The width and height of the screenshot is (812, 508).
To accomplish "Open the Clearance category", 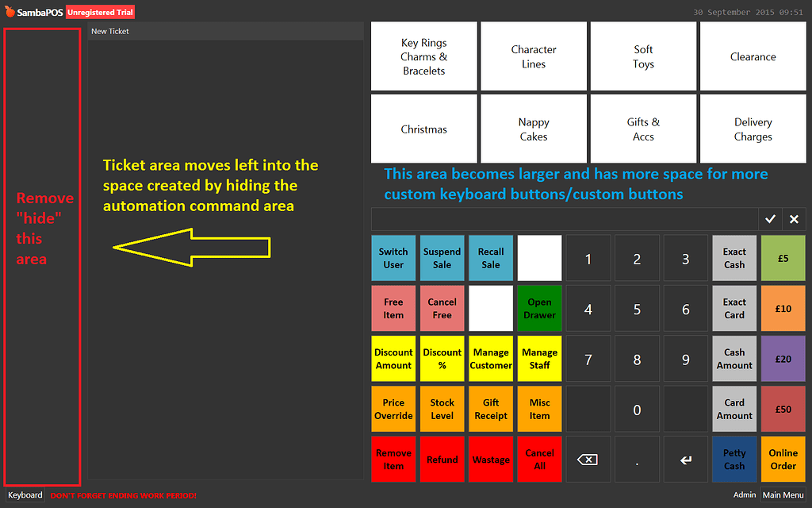I will pyautogui.click(x=752, y=56).
